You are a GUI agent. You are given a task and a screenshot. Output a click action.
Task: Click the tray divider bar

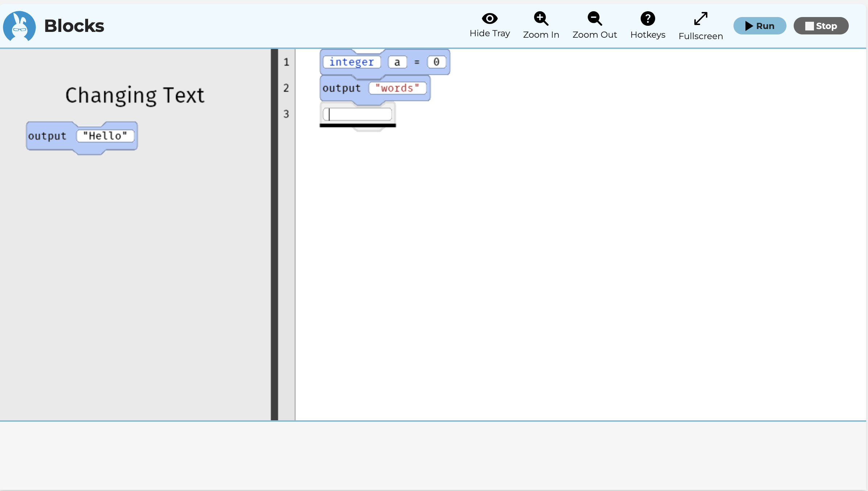click(274, 235)
